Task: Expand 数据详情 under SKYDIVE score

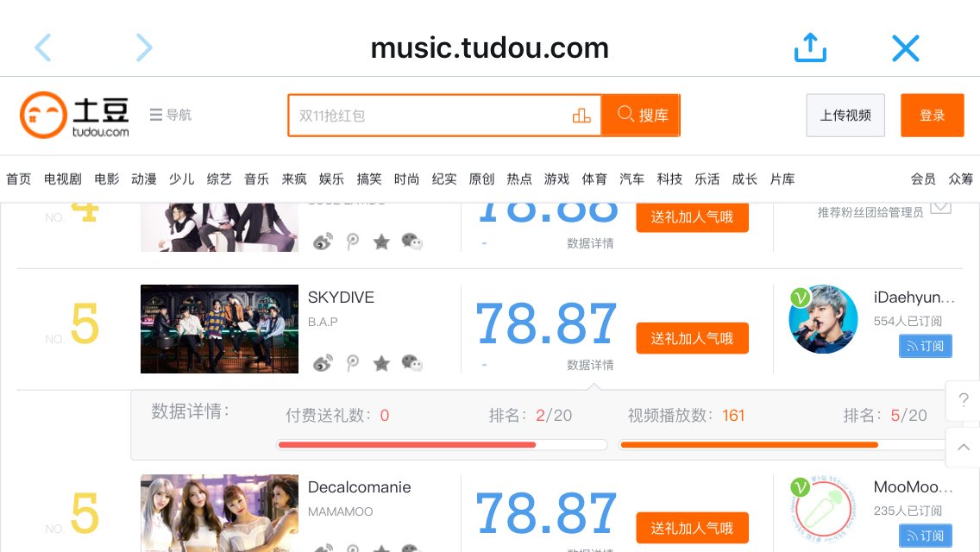Action: 590,365
